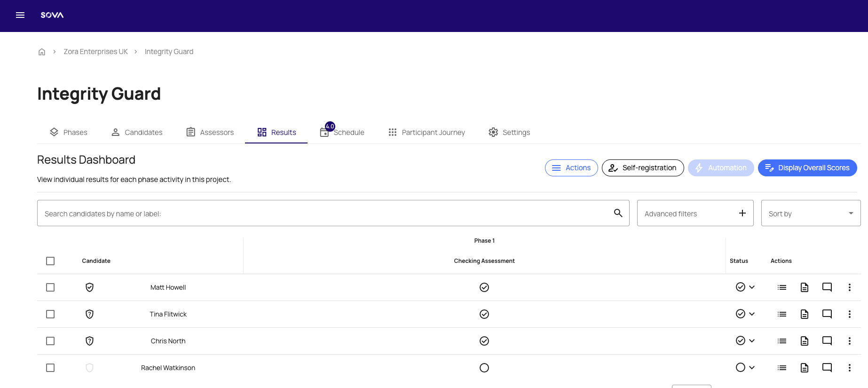Open the Sort by dropdown
This screenshot has width=868, height=388.
coord(810,214)
